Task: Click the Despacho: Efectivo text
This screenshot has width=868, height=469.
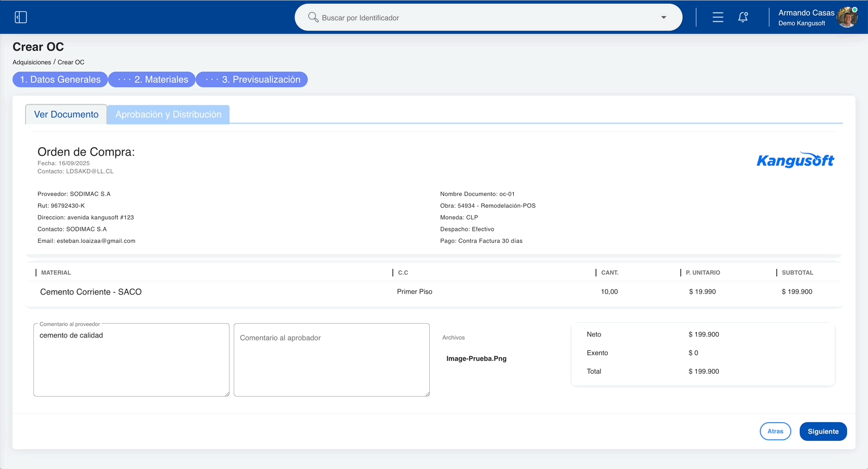Action: point(467,229)
